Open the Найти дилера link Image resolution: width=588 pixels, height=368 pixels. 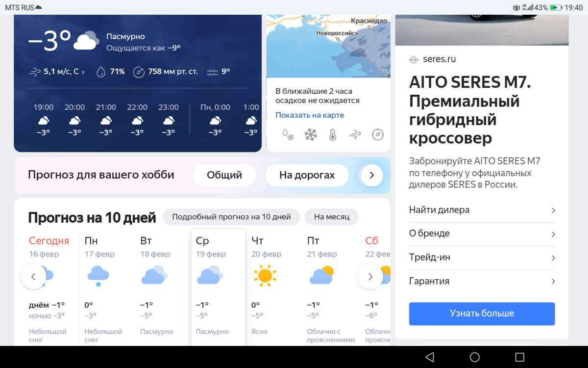click(x=482, y=210)
